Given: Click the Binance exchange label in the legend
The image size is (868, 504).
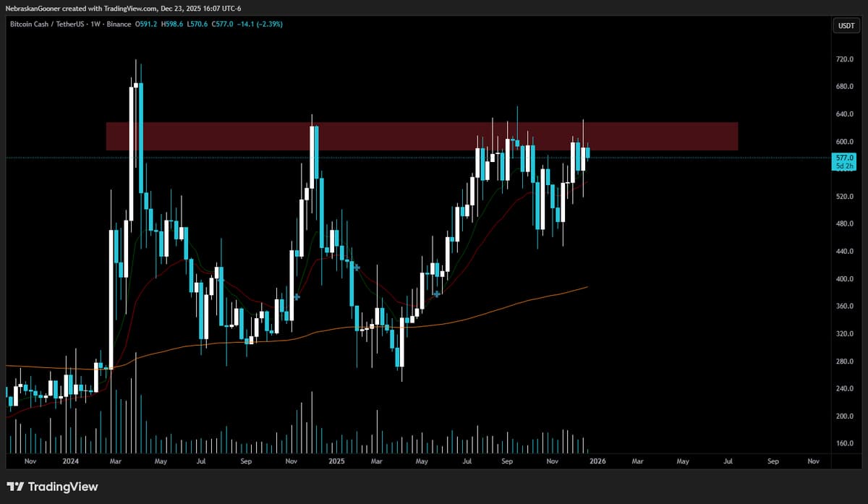Looking at the screenshot, I should 119,23.
